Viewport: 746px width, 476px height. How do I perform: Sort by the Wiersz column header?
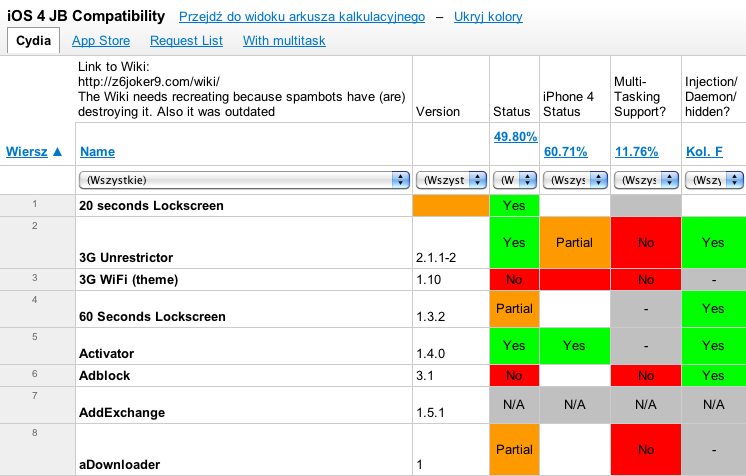(x=27, y=152)
